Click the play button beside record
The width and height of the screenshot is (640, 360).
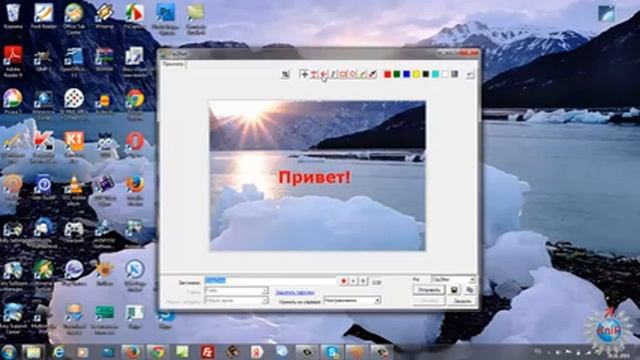[354, 281]
